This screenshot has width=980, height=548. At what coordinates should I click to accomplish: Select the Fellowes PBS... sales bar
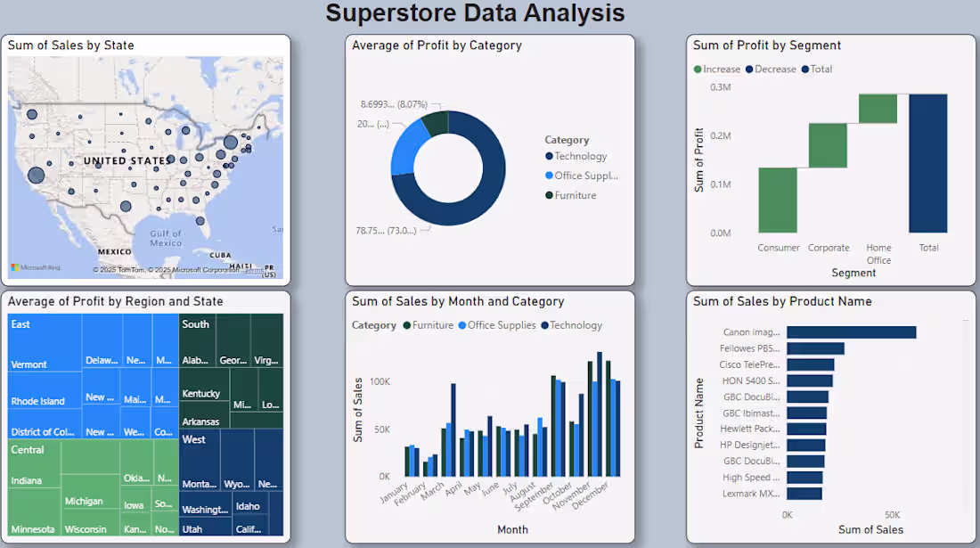point(815,348)
